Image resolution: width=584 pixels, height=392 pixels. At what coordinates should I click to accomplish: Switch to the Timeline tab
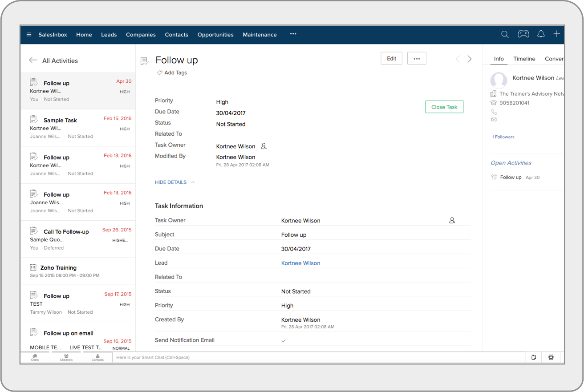coord(524,59)
